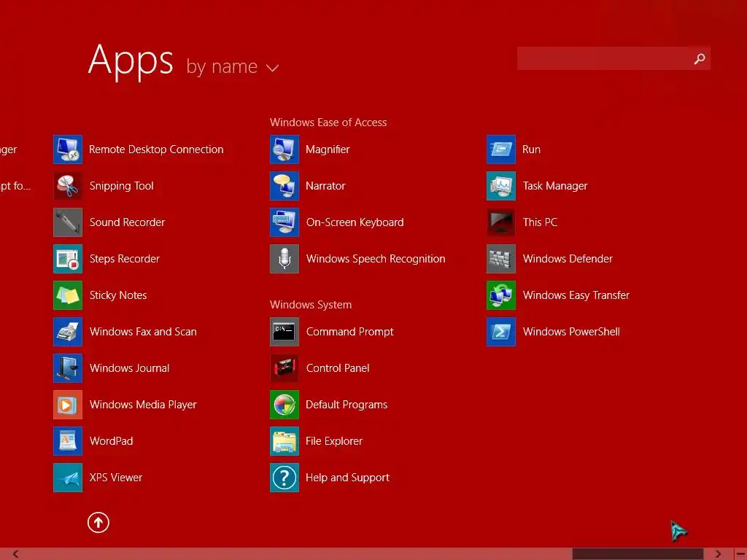Click the zoom-out minus button at scrollbar end
The height and width of the screenshot is (560, 747).
[x=740, y=554]
